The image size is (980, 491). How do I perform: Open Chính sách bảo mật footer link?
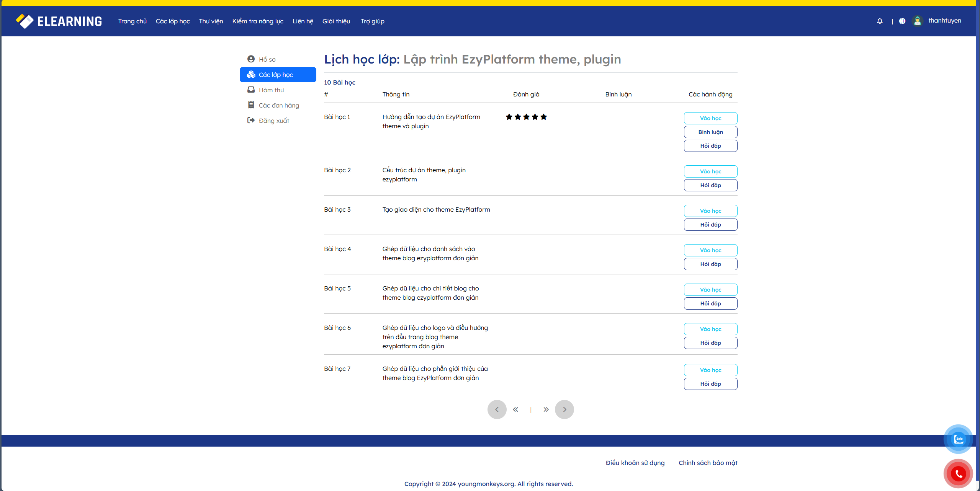tap(708, 463)
